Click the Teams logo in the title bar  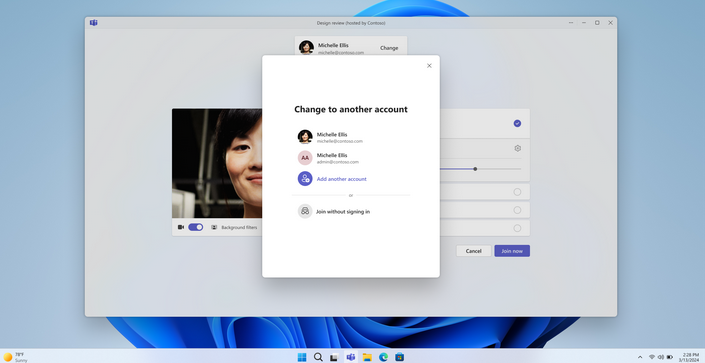click(94, 23)
